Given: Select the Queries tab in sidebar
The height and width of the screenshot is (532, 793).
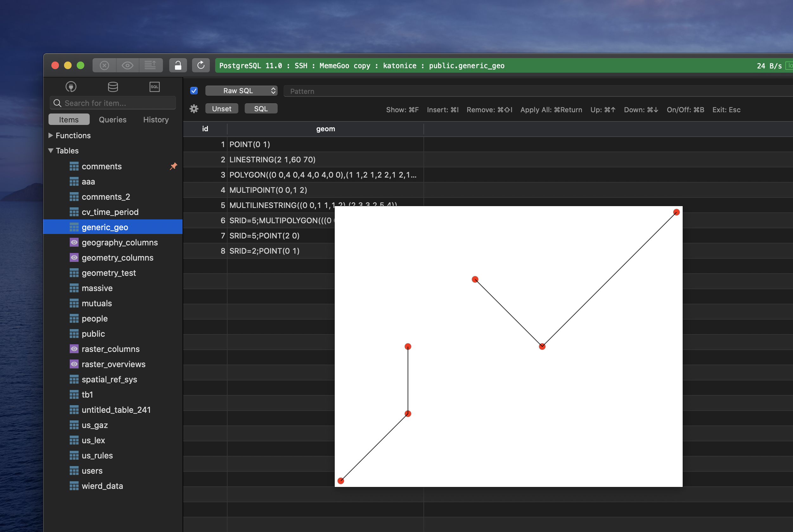Looking at the screenshot, I should (113, 119).
